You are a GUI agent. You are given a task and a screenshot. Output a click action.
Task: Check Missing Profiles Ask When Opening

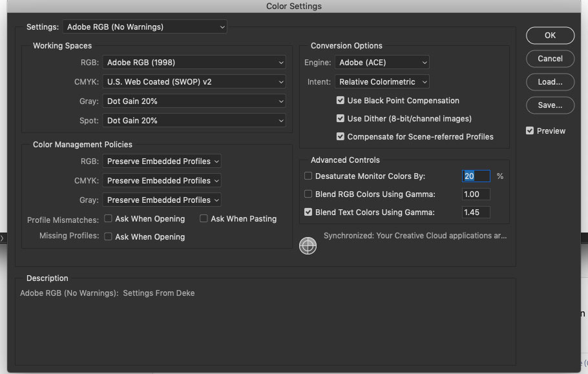(109, 237)
